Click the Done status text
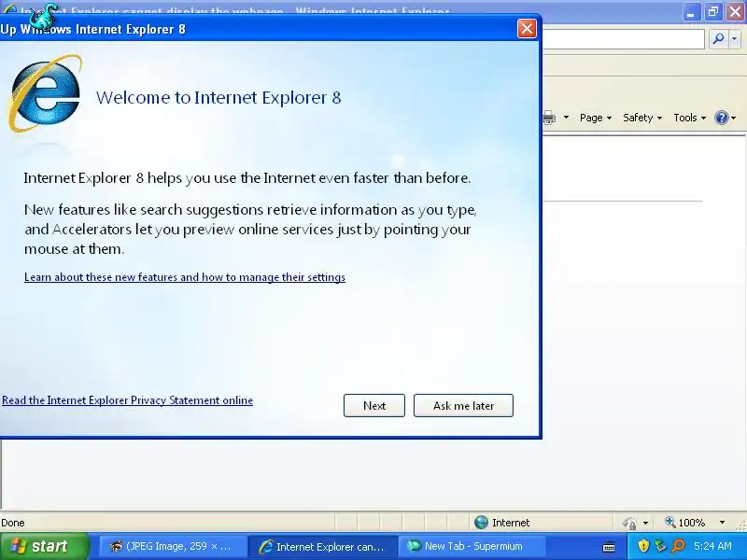 (x=13, y=523)
